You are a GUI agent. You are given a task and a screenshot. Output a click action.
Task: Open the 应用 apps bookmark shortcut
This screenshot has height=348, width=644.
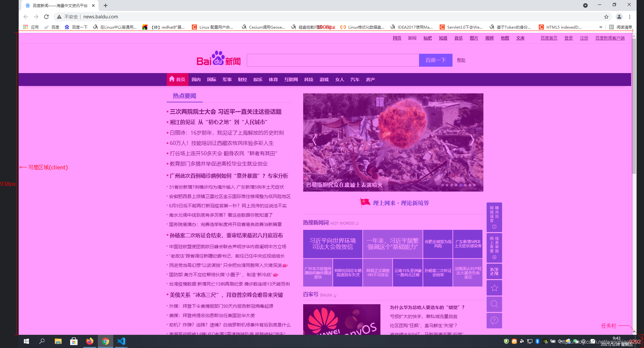point(31,27)
